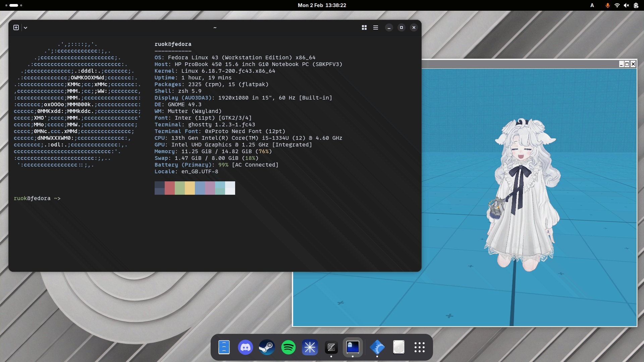Screen dimensions: 644x362
Task: Open the Zed editor icon
Action: [331, 347]
